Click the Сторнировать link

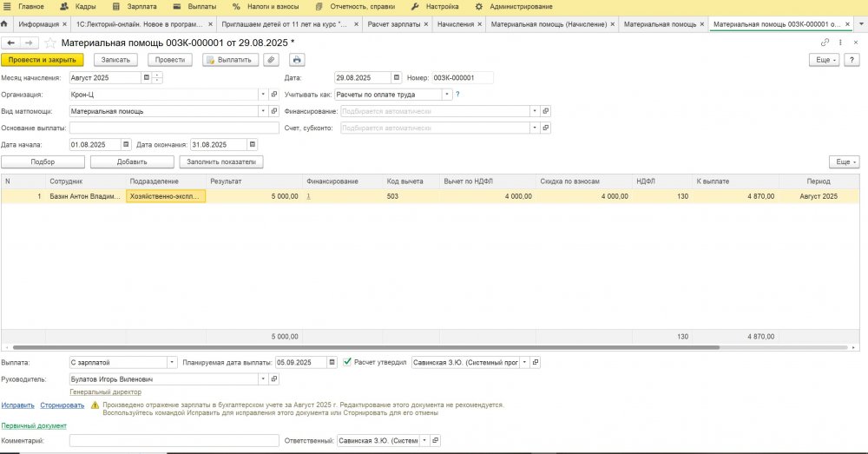point(62,405)
